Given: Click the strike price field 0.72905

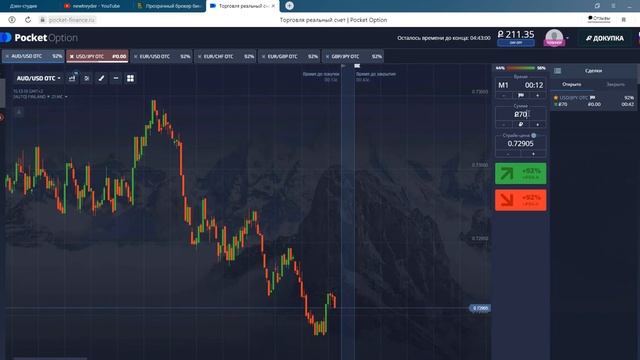Looking at the screenshot, I should [x=520, y=144].
